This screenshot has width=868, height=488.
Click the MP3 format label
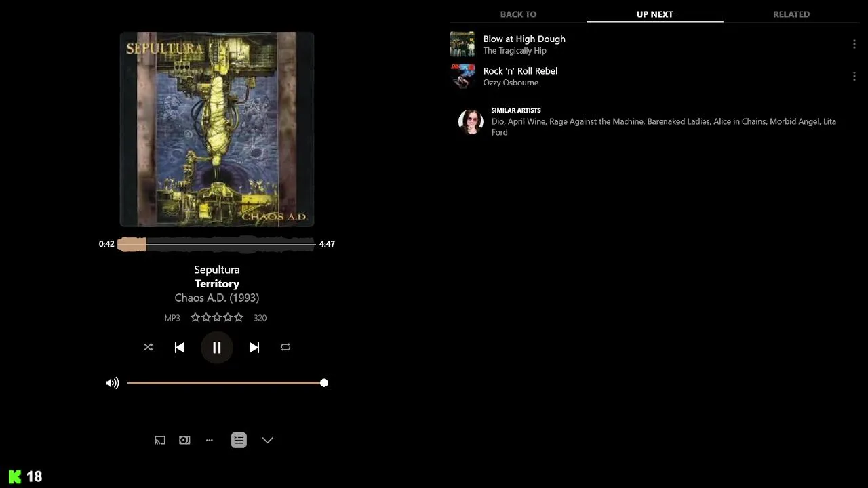172,318
